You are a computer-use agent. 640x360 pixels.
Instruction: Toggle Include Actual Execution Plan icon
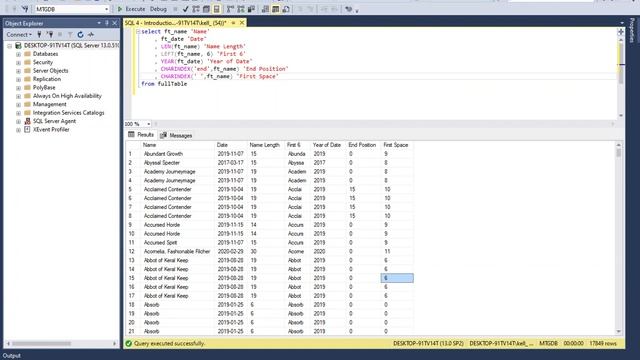click(231, 9)
